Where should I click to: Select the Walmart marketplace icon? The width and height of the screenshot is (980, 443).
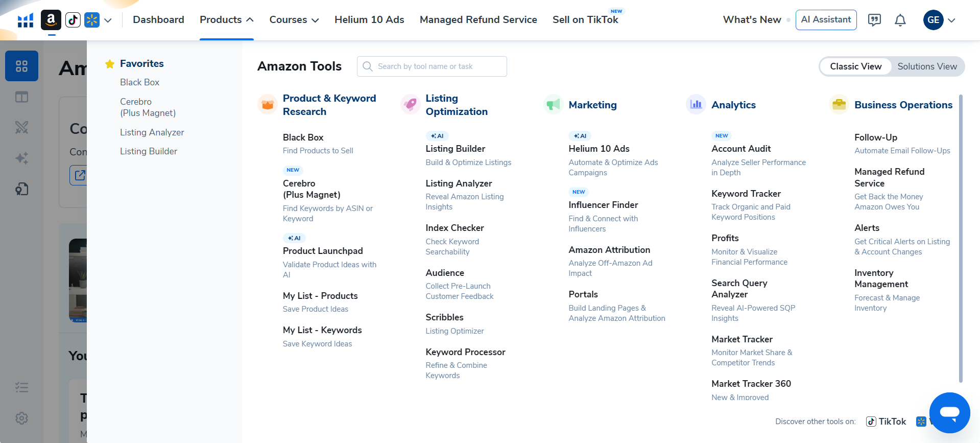pyautogui.click(x=92, y=20)
